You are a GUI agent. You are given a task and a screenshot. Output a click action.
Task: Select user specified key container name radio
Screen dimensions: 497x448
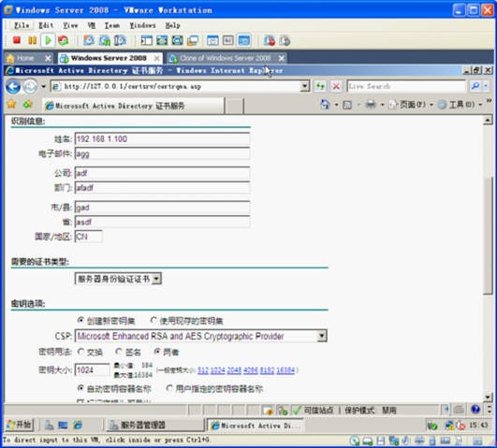coord(169,388)
